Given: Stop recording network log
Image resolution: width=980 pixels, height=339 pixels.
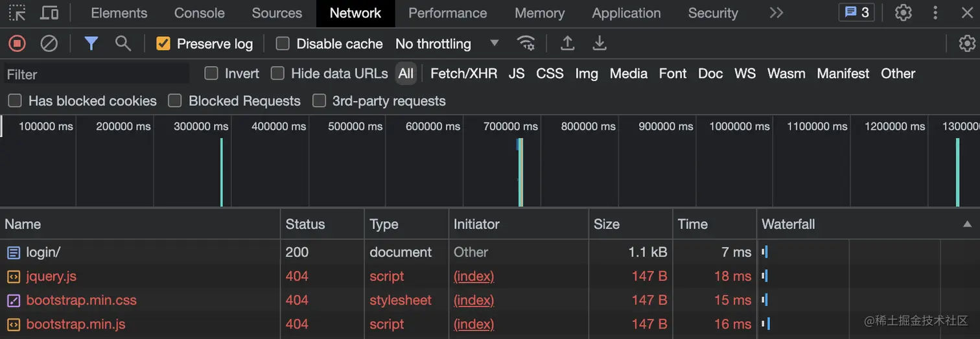Looking at the screenshot, I should click(x=17, y=43).
